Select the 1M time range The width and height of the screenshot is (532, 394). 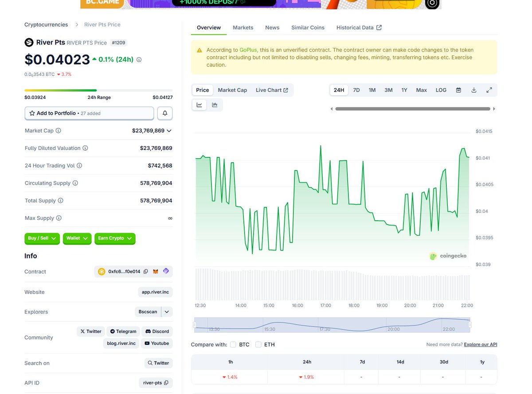coord(372,90)
